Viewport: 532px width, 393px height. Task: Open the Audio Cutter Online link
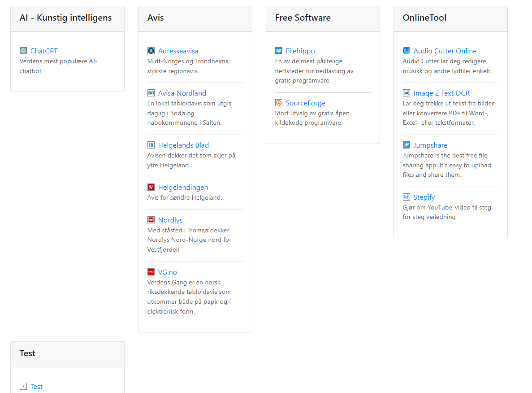pyautogui.click(x=445, y=51)
